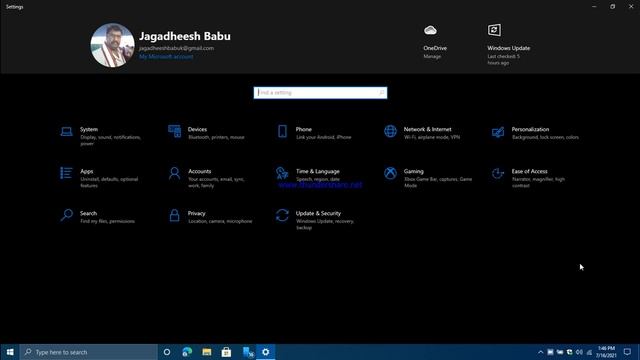Click the Personalization label text

(530, 129)
